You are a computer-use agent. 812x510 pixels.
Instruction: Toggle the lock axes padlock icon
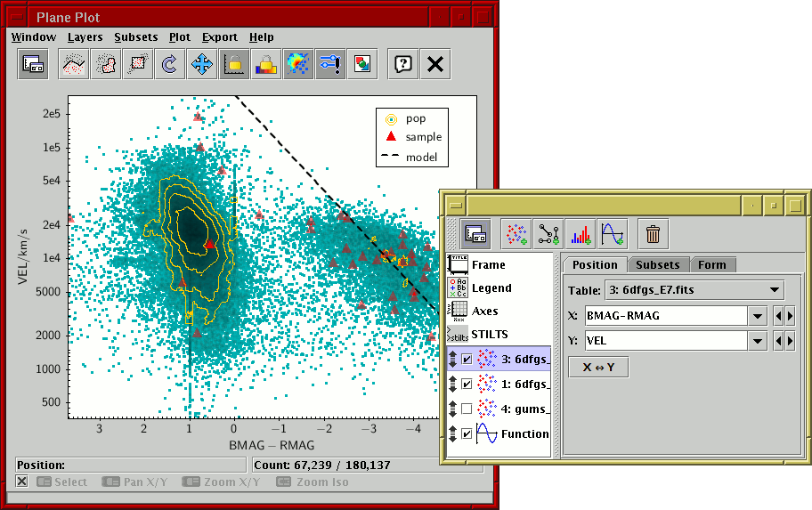point(233,64)
